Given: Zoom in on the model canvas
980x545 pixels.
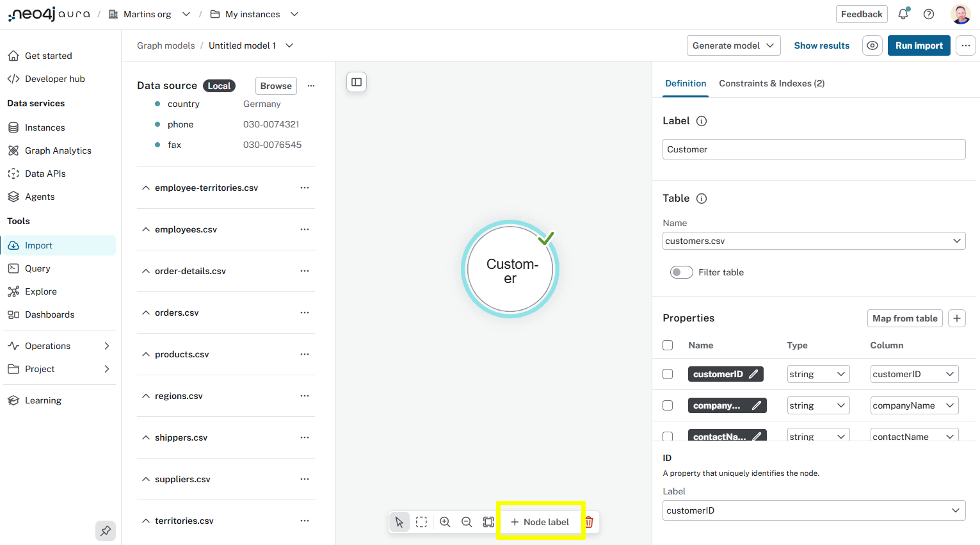Looking at the screenshot, I should [x=444, y=521].
